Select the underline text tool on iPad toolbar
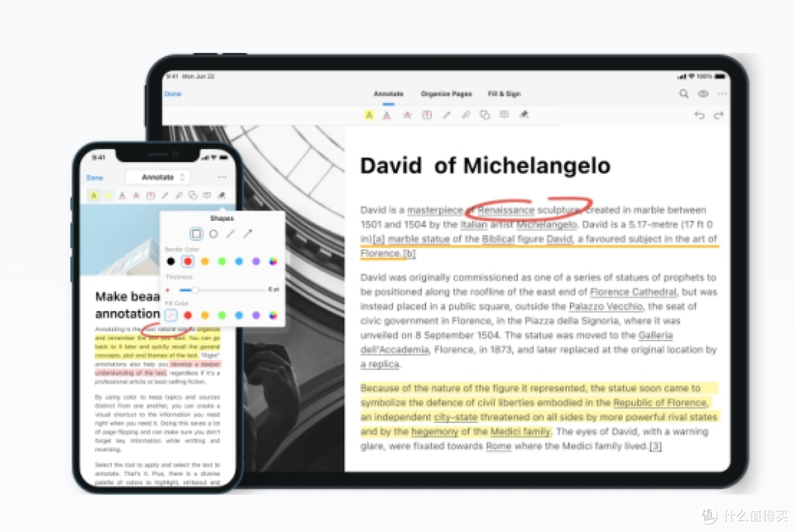 [387, 115]
